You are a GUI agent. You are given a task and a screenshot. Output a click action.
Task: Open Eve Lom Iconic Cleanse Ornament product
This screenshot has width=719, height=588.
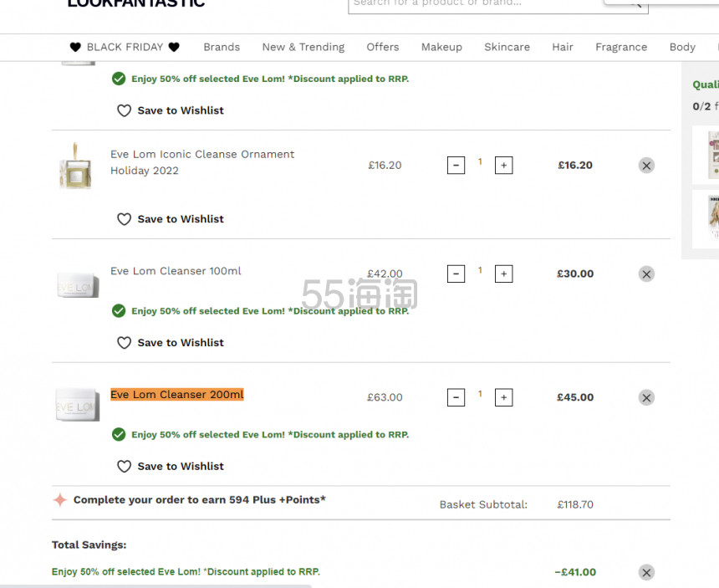pos(202,162)
